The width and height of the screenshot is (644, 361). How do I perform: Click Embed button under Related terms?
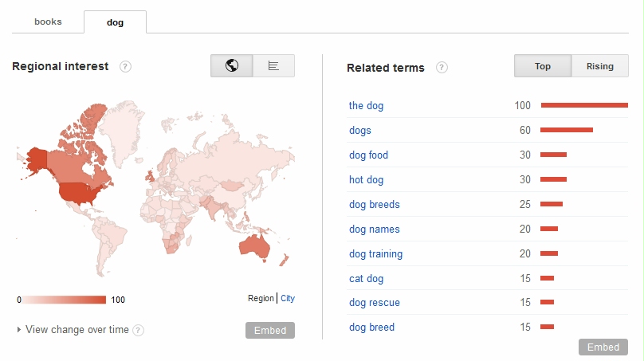click(x=603, y=347)
